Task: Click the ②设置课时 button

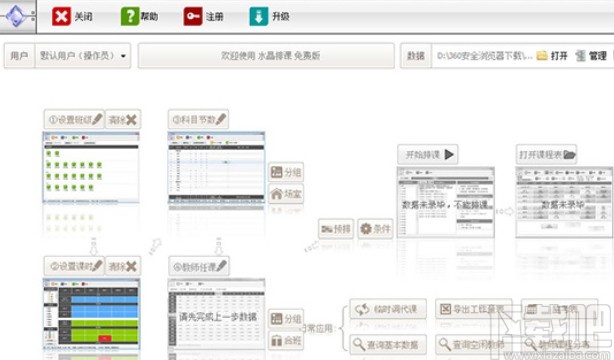Action: tap(74, 266)
